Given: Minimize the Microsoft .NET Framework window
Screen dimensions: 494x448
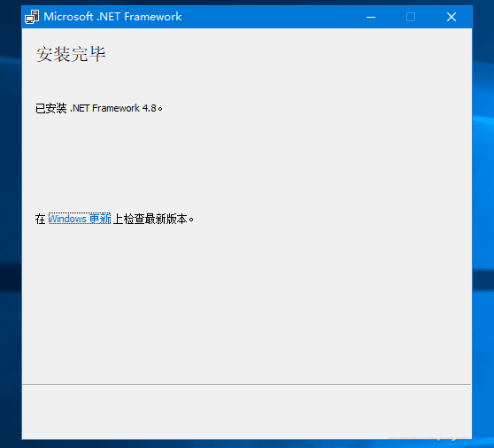Looking at the screenshot, I should [x=371, y=17].
